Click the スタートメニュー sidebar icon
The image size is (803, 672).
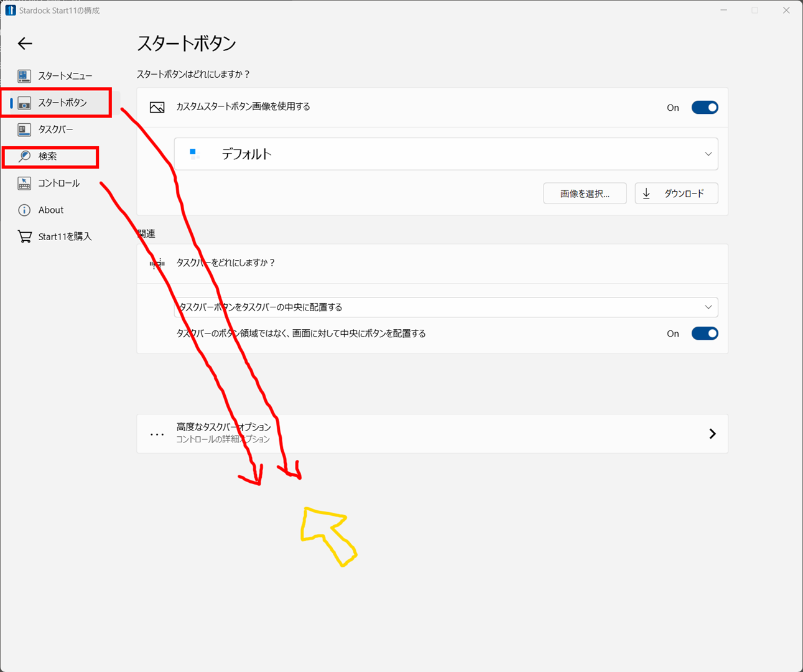tap(24, 76)
